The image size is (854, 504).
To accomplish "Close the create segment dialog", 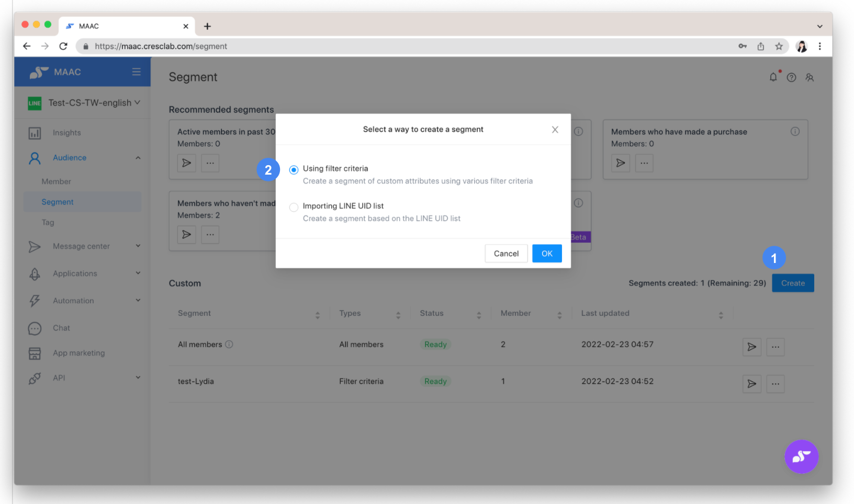I will (x=555, y=130).
